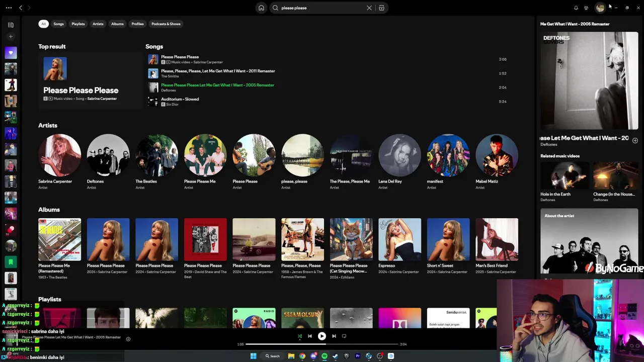Add now-playing song to library
Screen dimensions: 644x362
635,140
